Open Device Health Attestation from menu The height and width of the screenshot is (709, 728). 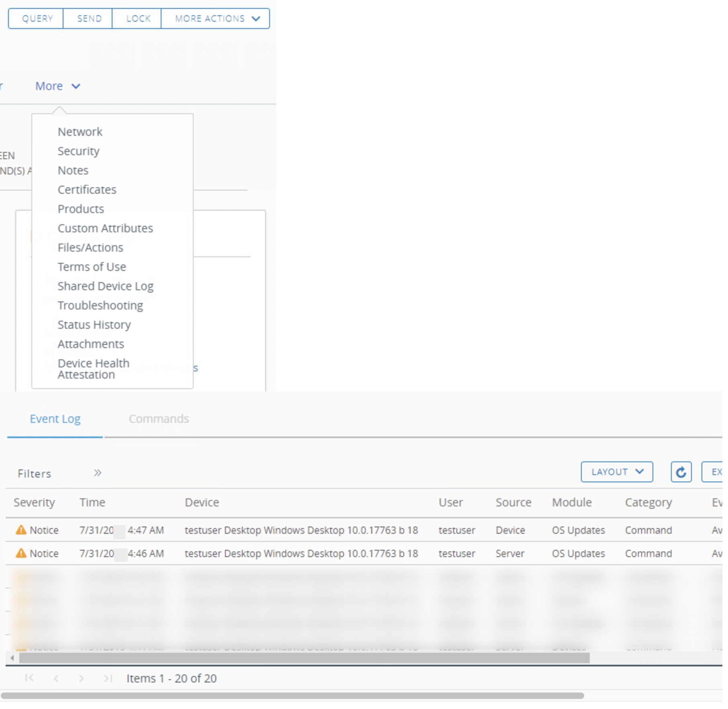pos(93,368)
